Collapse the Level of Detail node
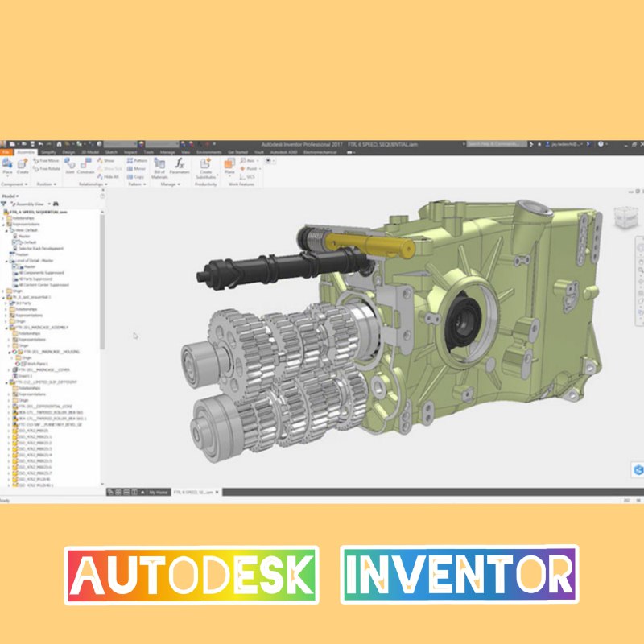The height and width of the screenshot is (644, 644). pos(6,261)
